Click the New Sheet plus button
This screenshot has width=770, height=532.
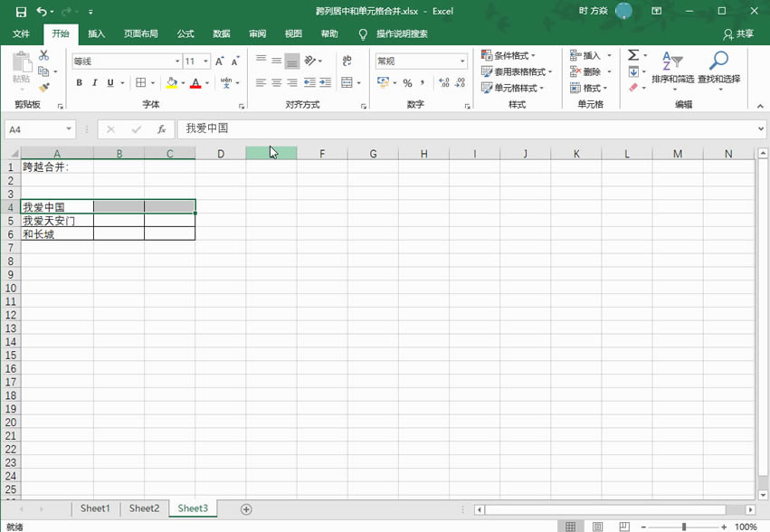pos(244,509)
